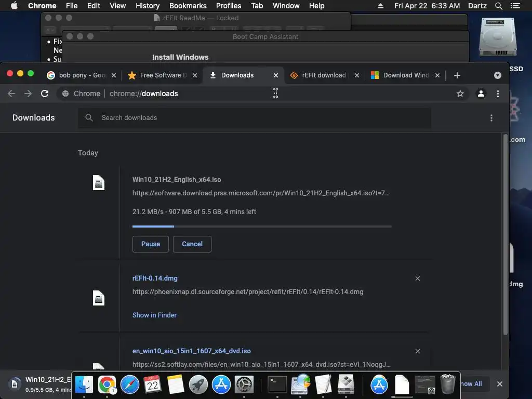Open the Bookmarks menu
Image resolution: width=532 pixels, height=399 pixels.
188,6
